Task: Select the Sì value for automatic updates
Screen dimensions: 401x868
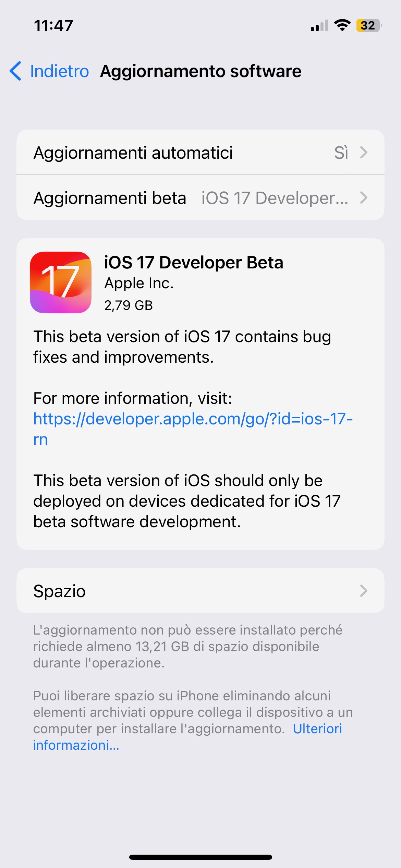Action: (x=341, y=153)
